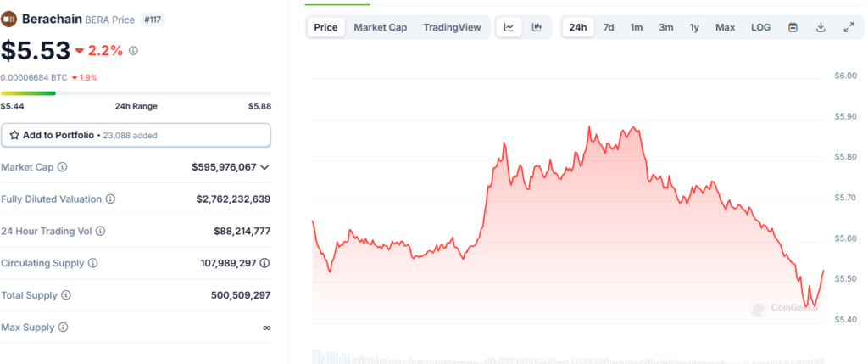The image size is (868, 364).
Task: Click the $2,762,232,639 valuation value
Action: (x=234, y=199)
